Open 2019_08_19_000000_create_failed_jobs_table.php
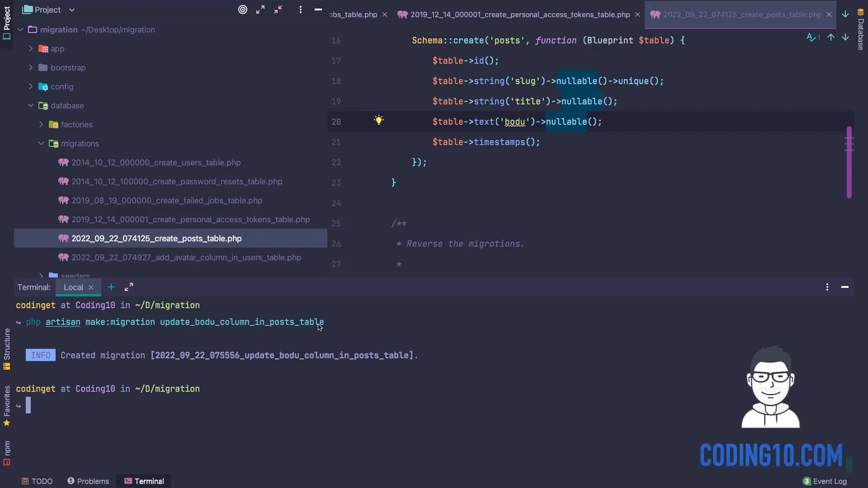Image resolution: width=868 pixels, height=488 pixels. point(167,200)
